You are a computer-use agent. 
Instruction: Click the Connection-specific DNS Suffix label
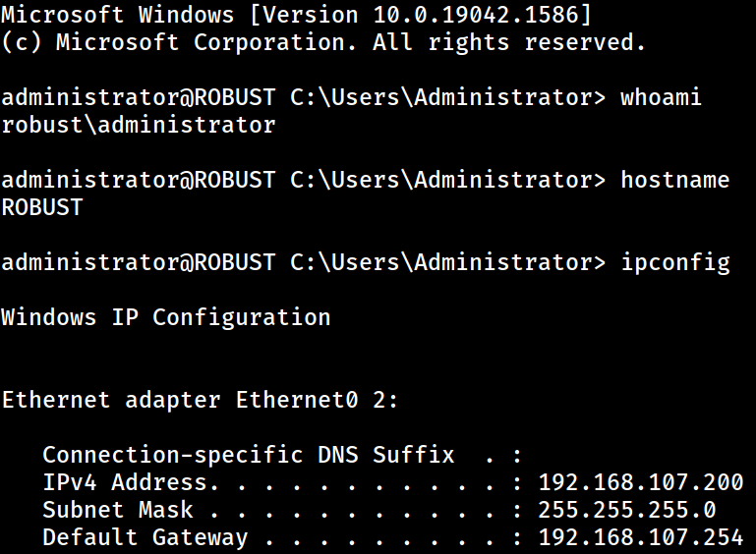[x=249, y=455]
